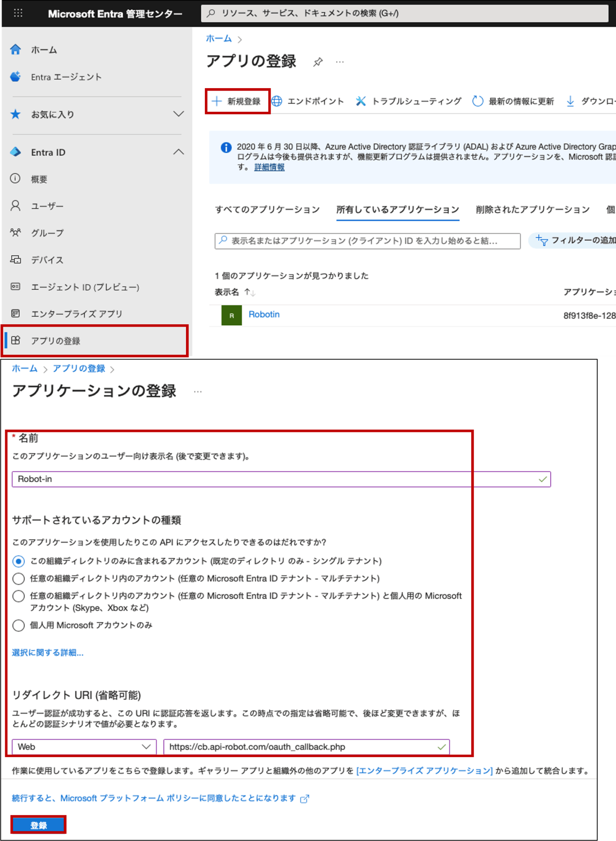
Task: Collapse the Entra ID section
Action: pos(179,152)
